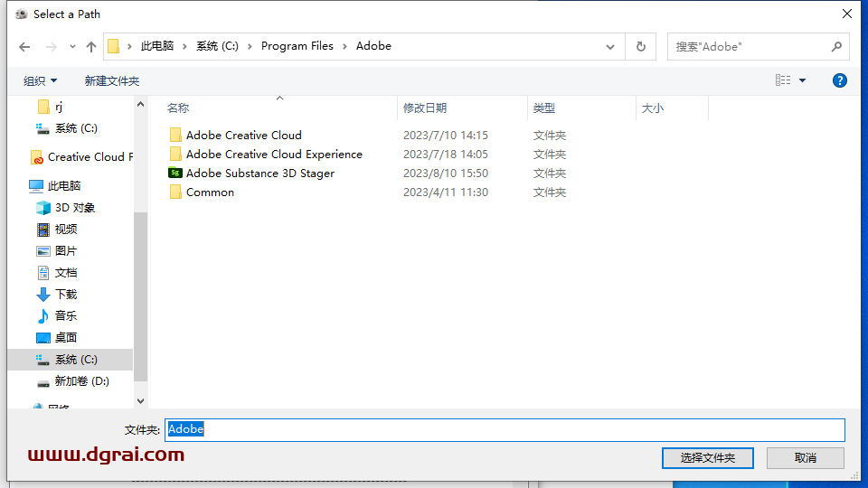Confirm with 选择文件夹 button
The height and width of the screenshot is (488, 868).
coord(707,458)
